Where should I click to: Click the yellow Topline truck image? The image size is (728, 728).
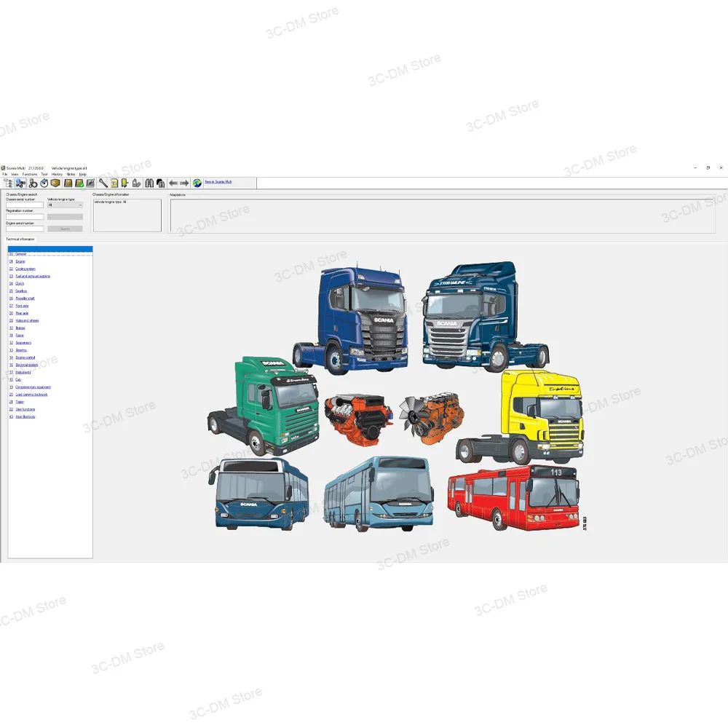[521, 417]
